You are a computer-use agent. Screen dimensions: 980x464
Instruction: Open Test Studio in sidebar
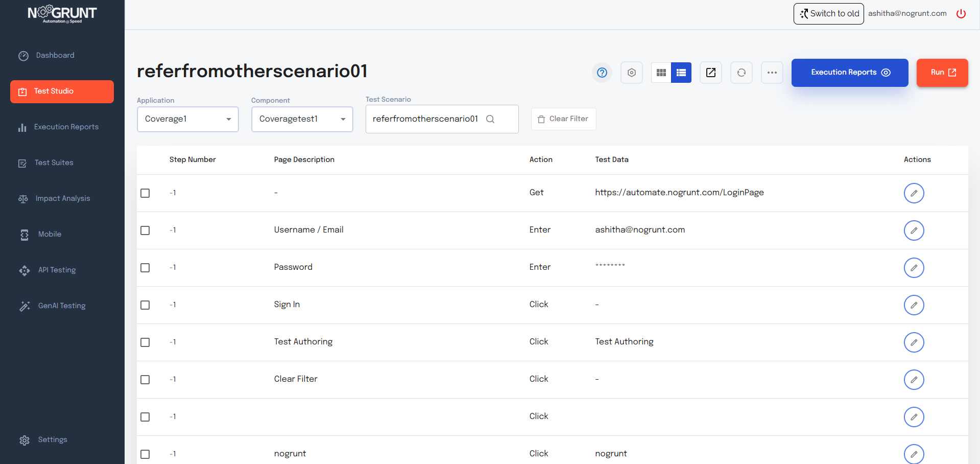click(62, 91)
